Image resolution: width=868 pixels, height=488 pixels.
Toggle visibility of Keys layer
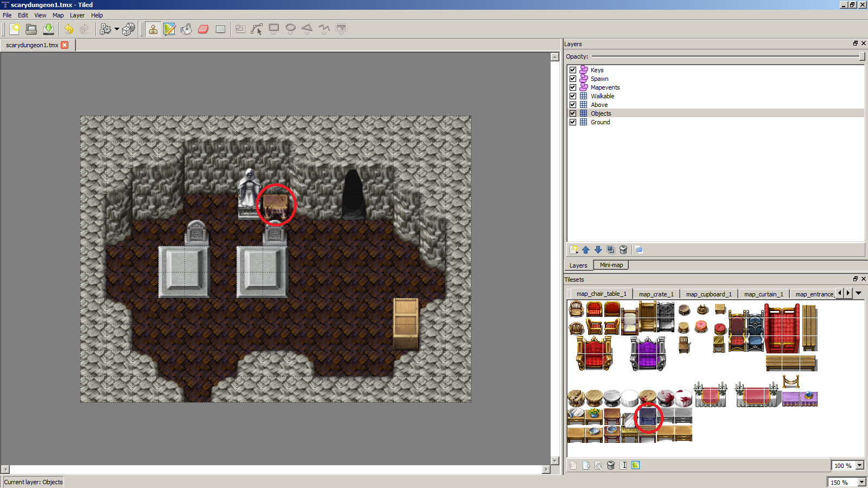coord(573,70)
